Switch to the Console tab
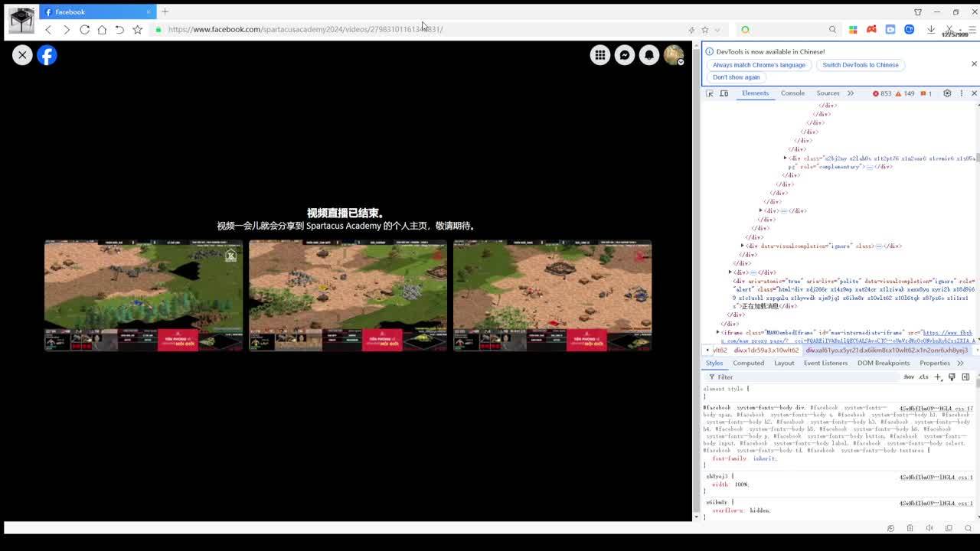The image size is (980, 551). (x=792, y=93)
